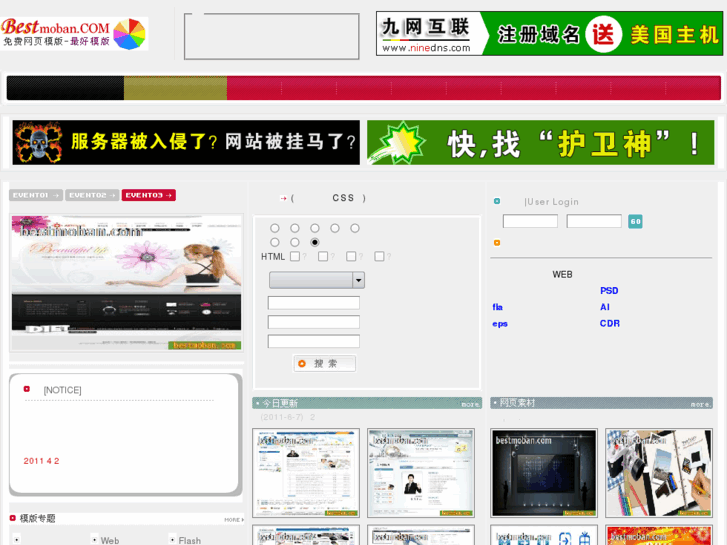Open the large featured flower-and-woman template preview
Screen dimensions: 727x545
point(126,282)
